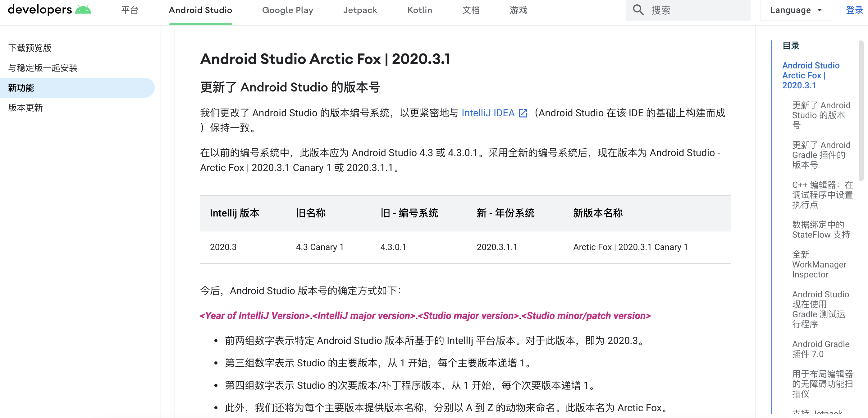
Task: Select 新功能 in the sidebar
Action: (x=77, y=88)
